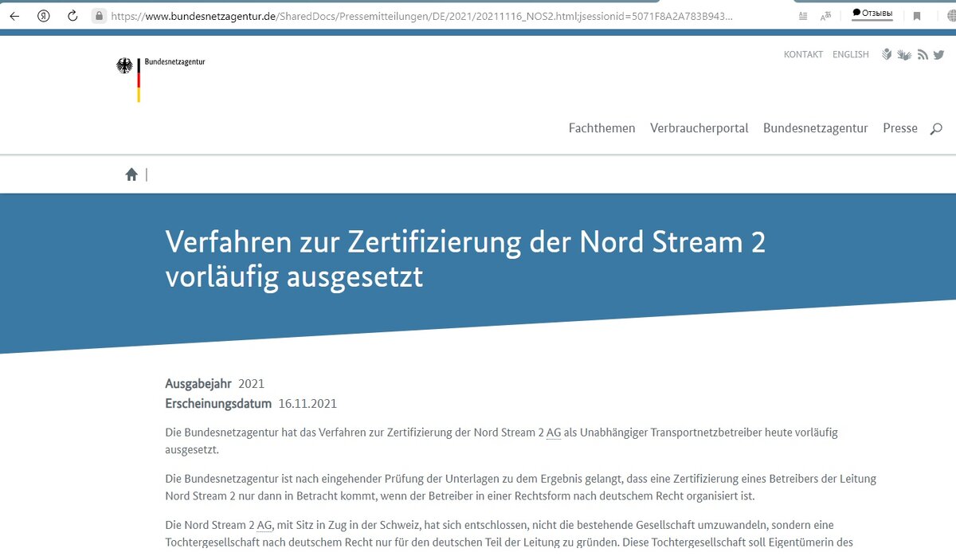Open the RSS feed icon

[x=923, y=54]
